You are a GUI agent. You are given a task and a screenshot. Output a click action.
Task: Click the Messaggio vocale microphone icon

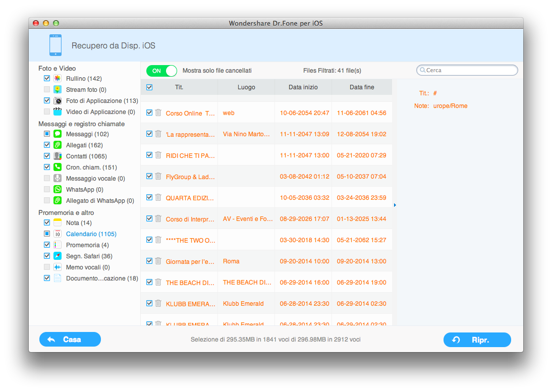(58, 178)
